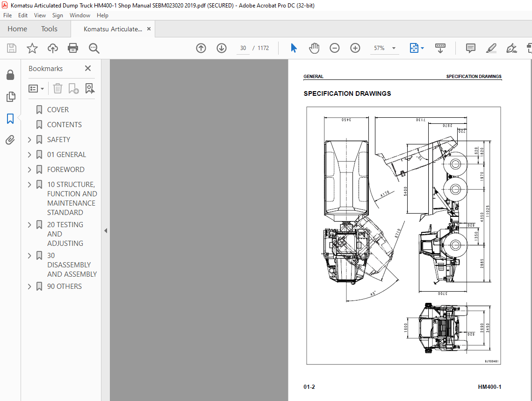Select the highlighter pen tool
532x401 pixels.
click(491, 48)
